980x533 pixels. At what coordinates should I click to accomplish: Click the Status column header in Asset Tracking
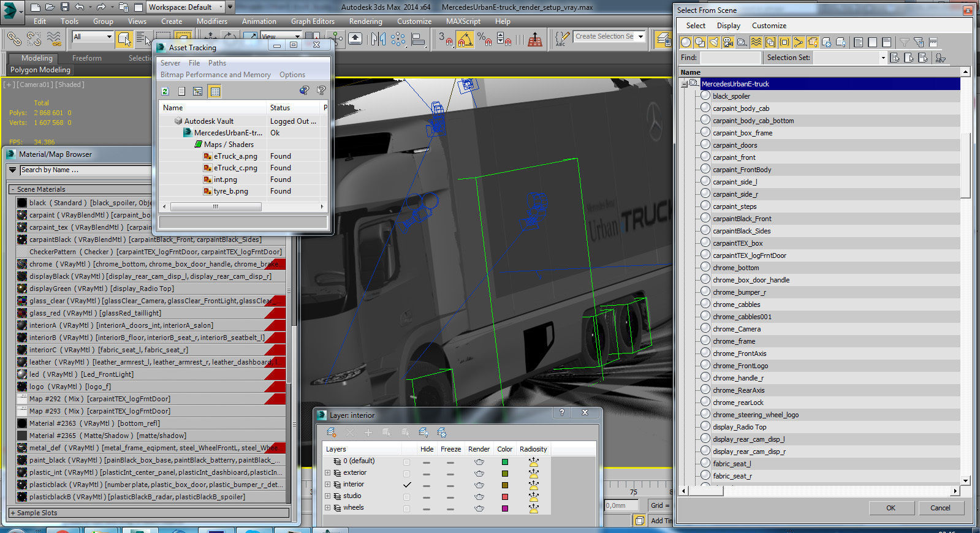(x=294, y=108)
